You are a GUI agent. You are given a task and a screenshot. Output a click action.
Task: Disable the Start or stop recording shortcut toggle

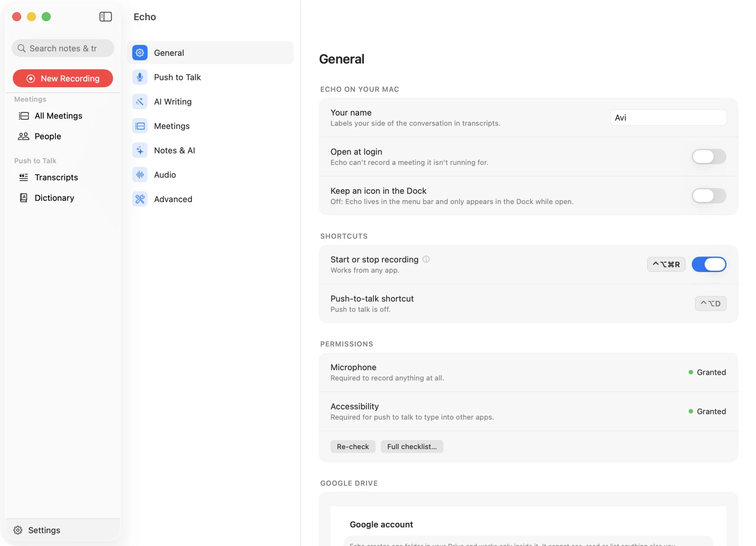(709, 264)
